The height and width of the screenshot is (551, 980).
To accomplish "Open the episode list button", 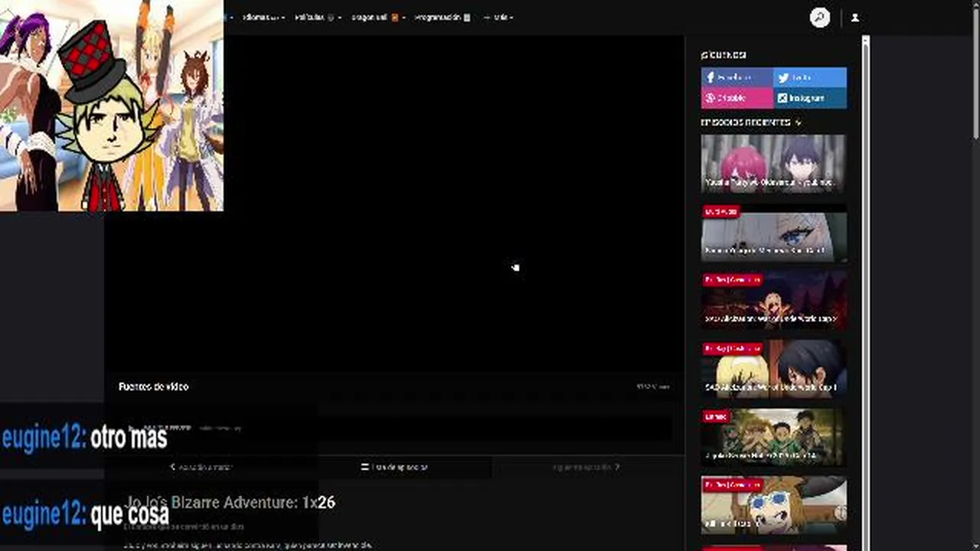I will [395, 467].
